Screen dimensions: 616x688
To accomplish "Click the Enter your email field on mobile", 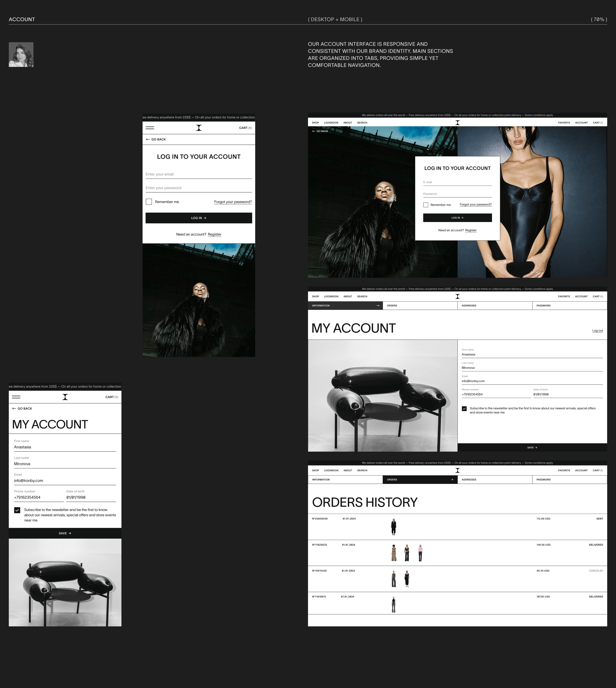I will coord(199,174).
